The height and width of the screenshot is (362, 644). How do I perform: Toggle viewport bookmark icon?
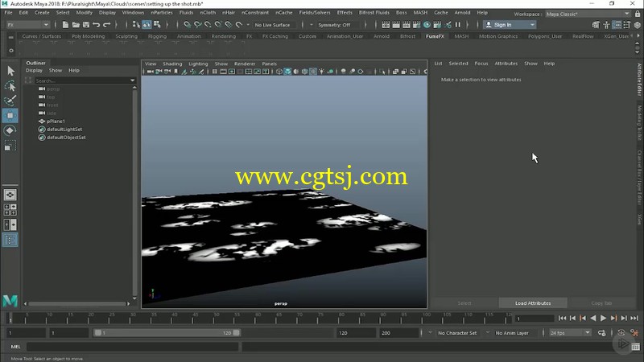pyautogui.click(x=175, y=72)
